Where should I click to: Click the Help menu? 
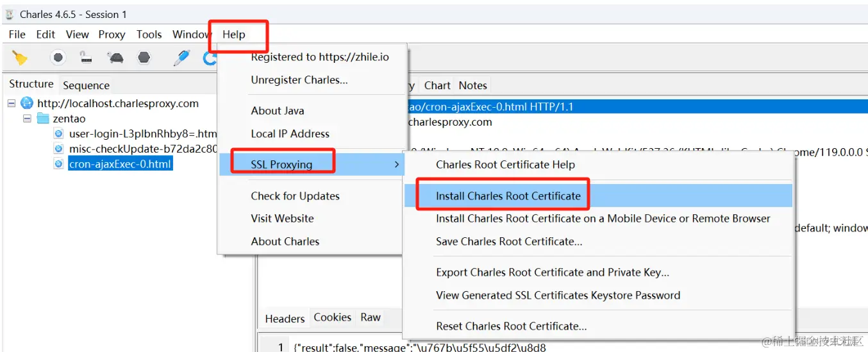click(x=234, y=35)
